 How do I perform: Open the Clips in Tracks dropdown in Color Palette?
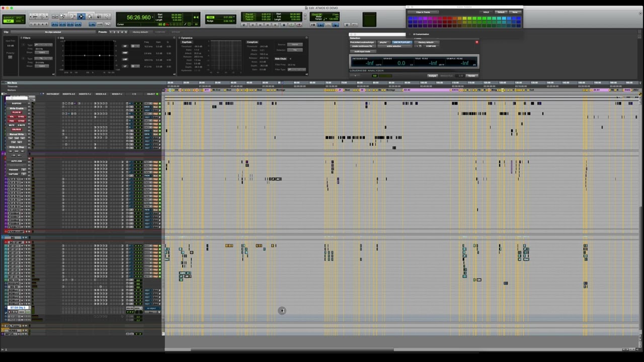click(x=423, y=12)
